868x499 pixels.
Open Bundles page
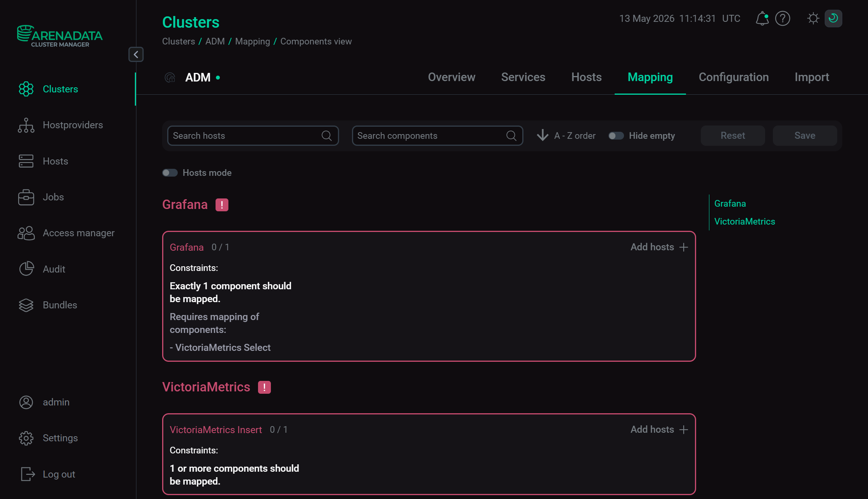pos(60,305)
